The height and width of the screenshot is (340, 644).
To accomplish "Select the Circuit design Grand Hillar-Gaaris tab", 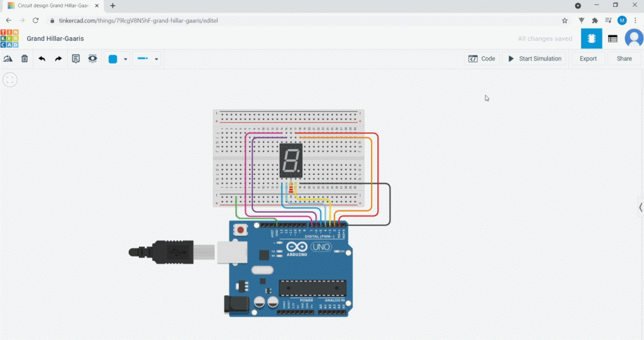I will 53,6.
